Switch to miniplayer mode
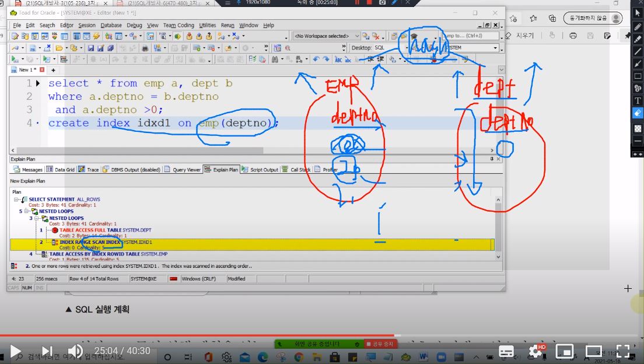644x364 pixels. 564,351
